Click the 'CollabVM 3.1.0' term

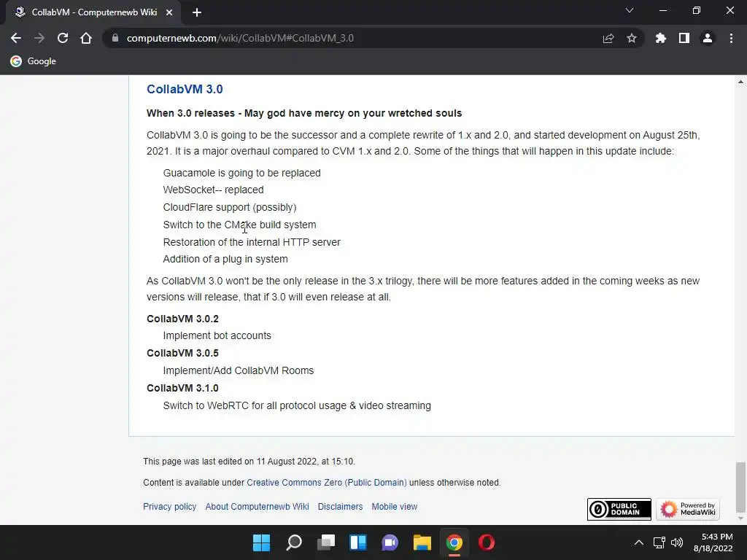(182, 388)
